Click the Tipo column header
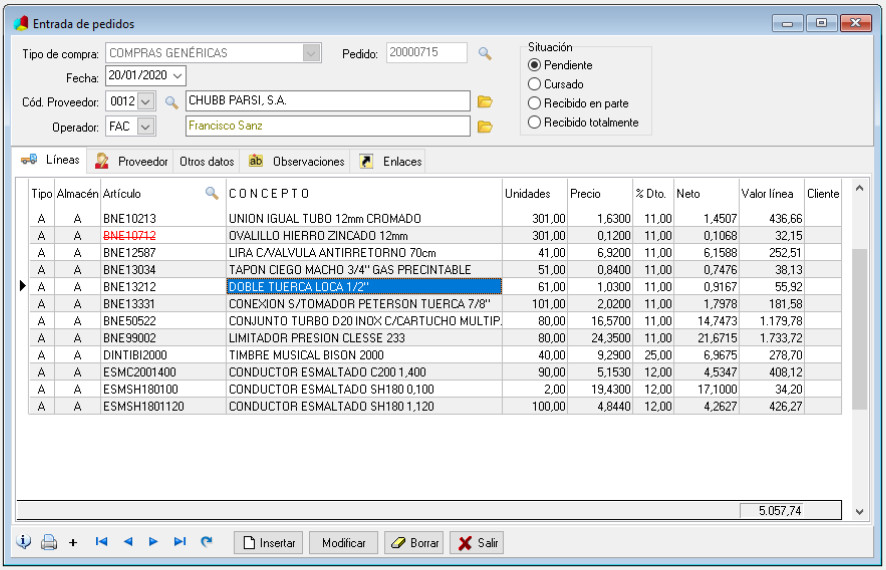The height and width of the screenshot is (570, 886). pos(42,194)
